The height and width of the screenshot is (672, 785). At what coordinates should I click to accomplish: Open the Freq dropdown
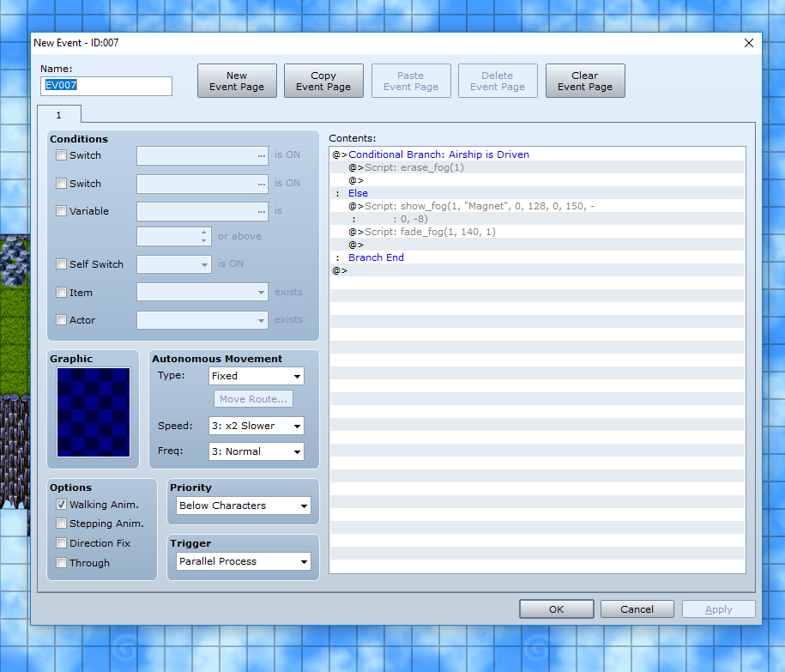257,451
